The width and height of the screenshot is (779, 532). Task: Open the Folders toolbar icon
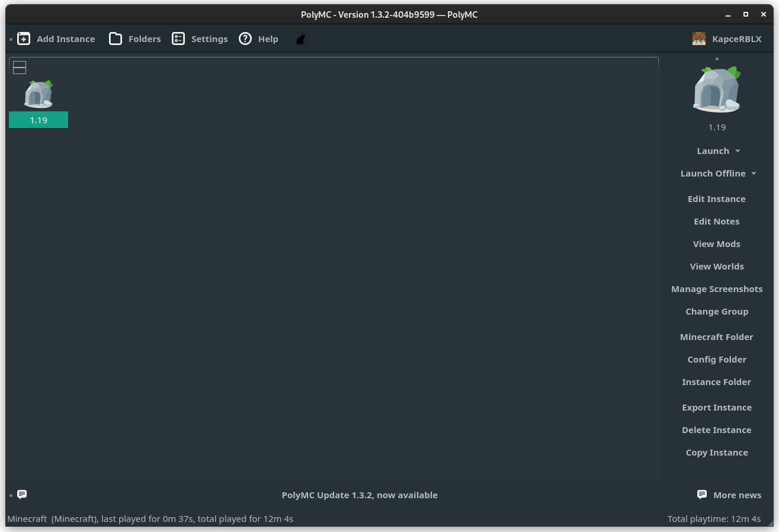(116, 38)
